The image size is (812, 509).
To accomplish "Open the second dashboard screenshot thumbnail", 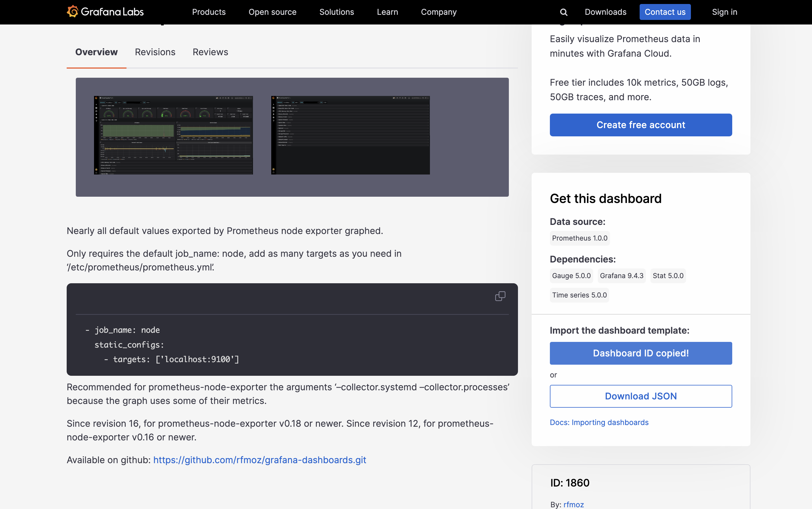I will pos(350,135).
